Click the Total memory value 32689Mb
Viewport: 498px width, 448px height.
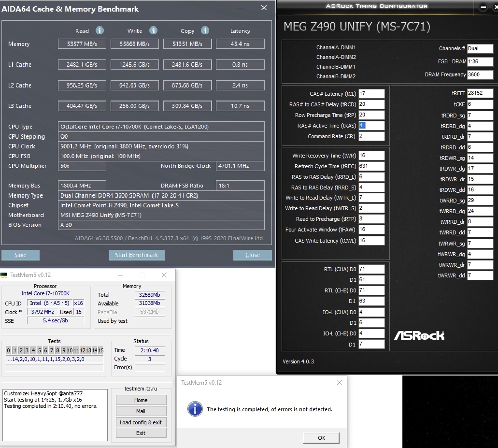click(150, 294)
